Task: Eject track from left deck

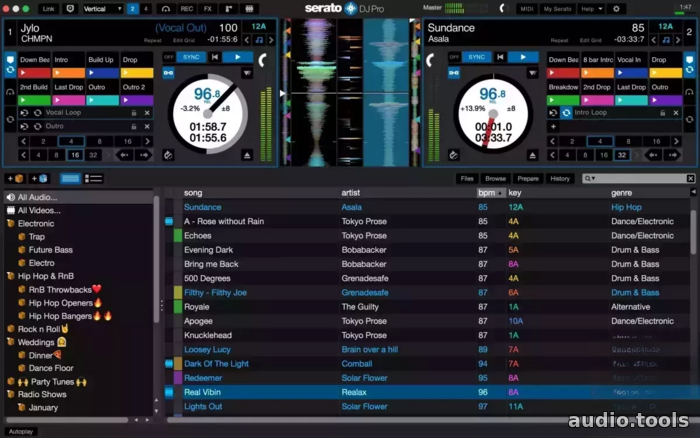Action: (x=247, y=155)
